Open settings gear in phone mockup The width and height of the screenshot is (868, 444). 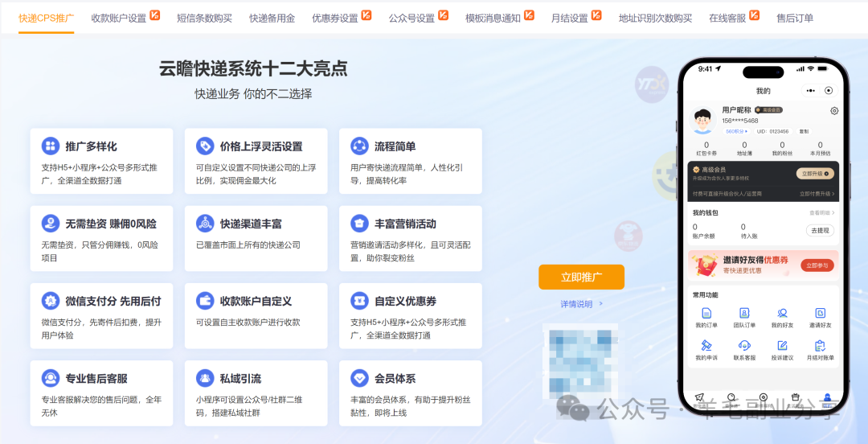[x=834, y=111]
